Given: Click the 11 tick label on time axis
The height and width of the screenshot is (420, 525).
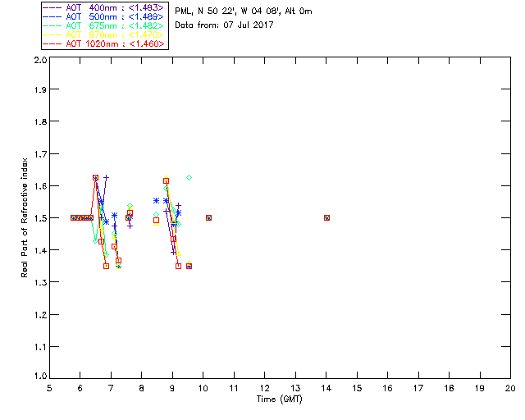Looking at the screenshot, I should coord(234,388).
